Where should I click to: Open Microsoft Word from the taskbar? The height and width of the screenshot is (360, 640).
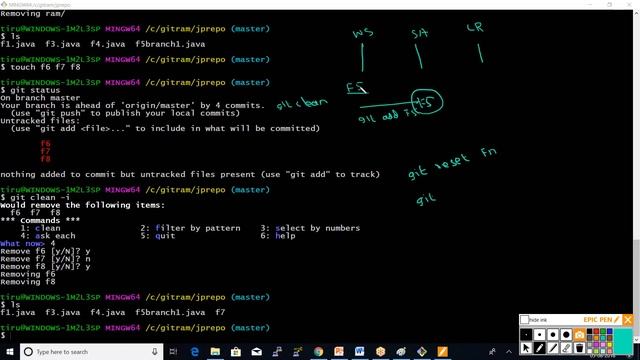(360, 351)
